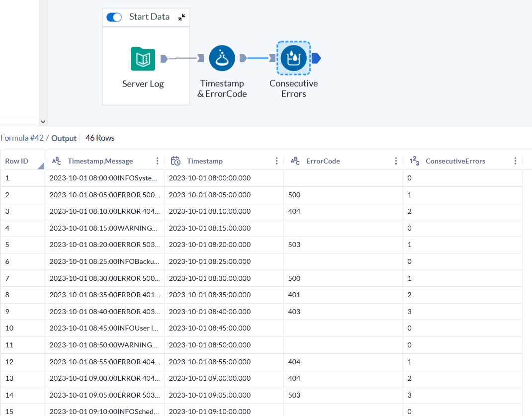Image resolution: width=532 pixels, height=416 pixels.
Task: Open the ErrorCode column options menu
Action: 396,161
